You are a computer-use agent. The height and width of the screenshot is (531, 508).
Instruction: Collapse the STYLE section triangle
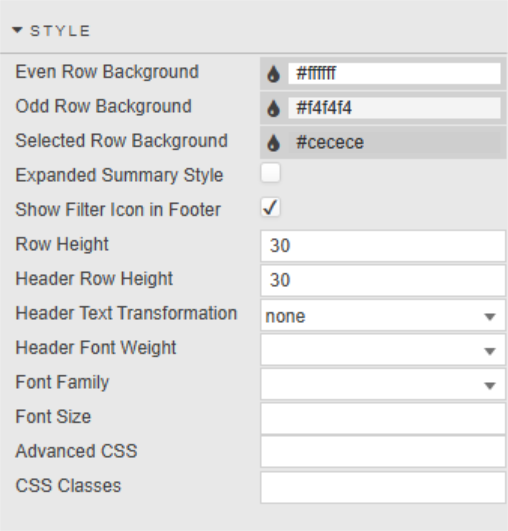click(x=17, y=30)
